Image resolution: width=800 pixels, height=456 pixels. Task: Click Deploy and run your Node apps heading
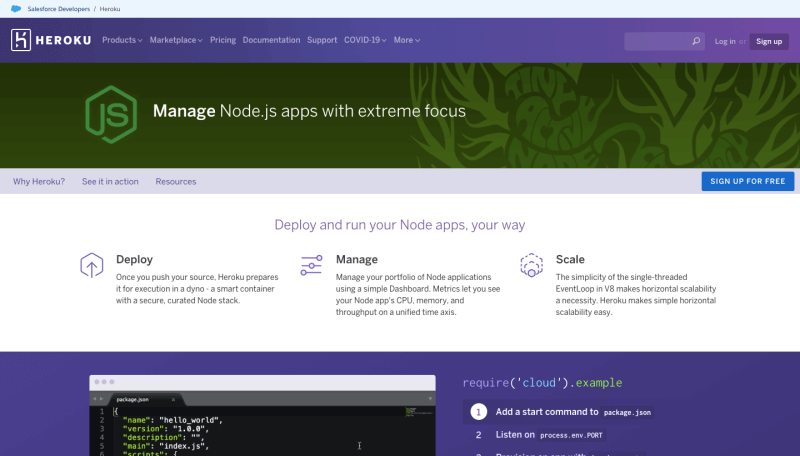(x=400, y=225)
